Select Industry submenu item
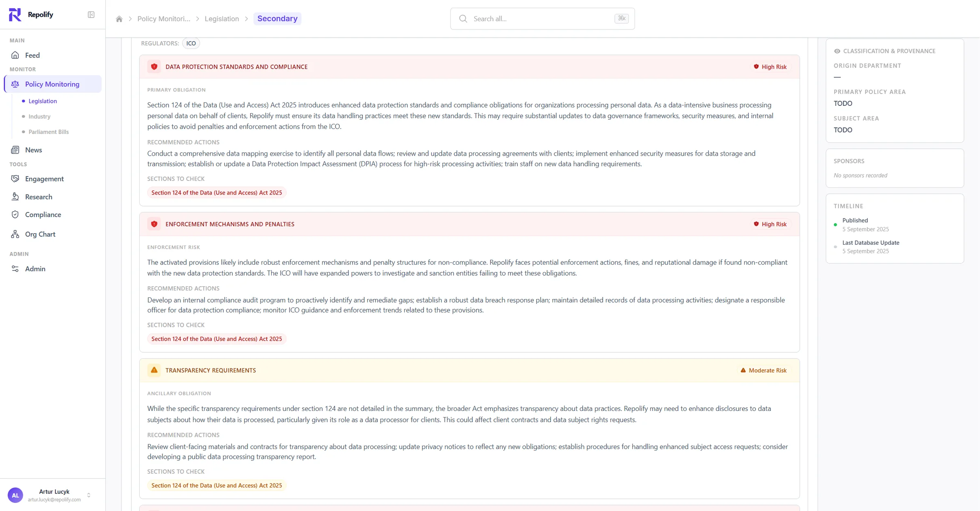The width and height of the screenshot is (980, 511). point(39,116)
